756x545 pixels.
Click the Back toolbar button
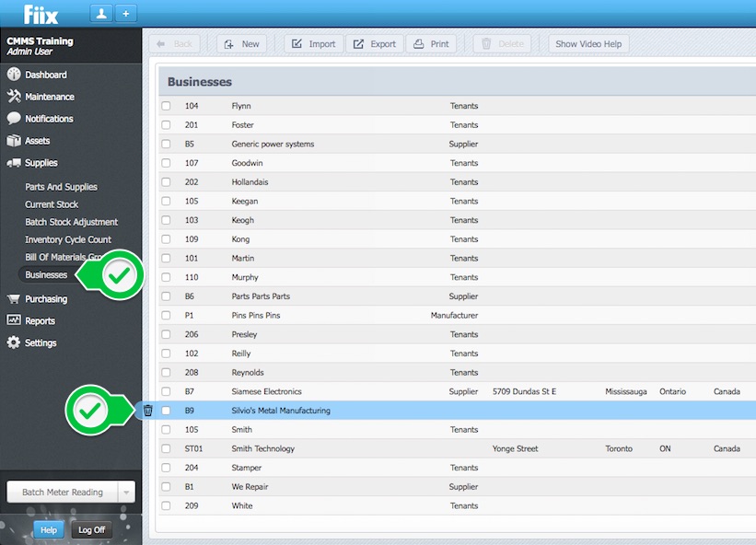tap(175, 44)
